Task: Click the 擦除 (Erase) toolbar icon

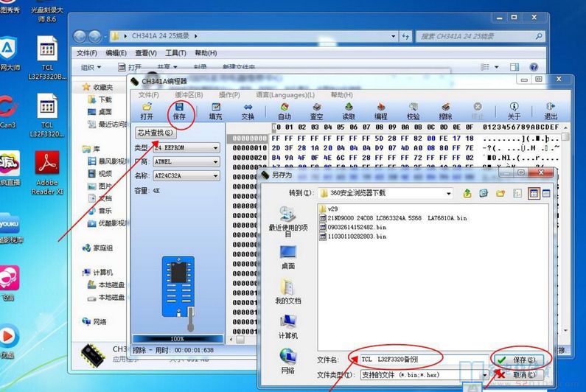Action: (445, 111)
